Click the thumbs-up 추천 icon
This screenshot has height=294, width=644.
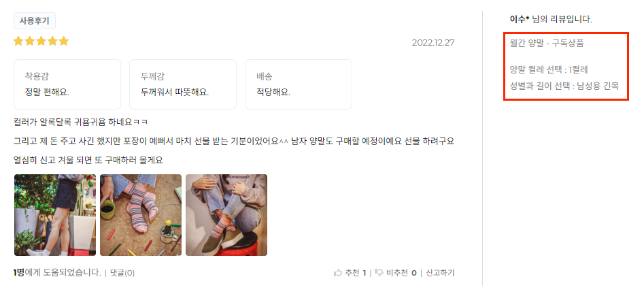point(338,273)
